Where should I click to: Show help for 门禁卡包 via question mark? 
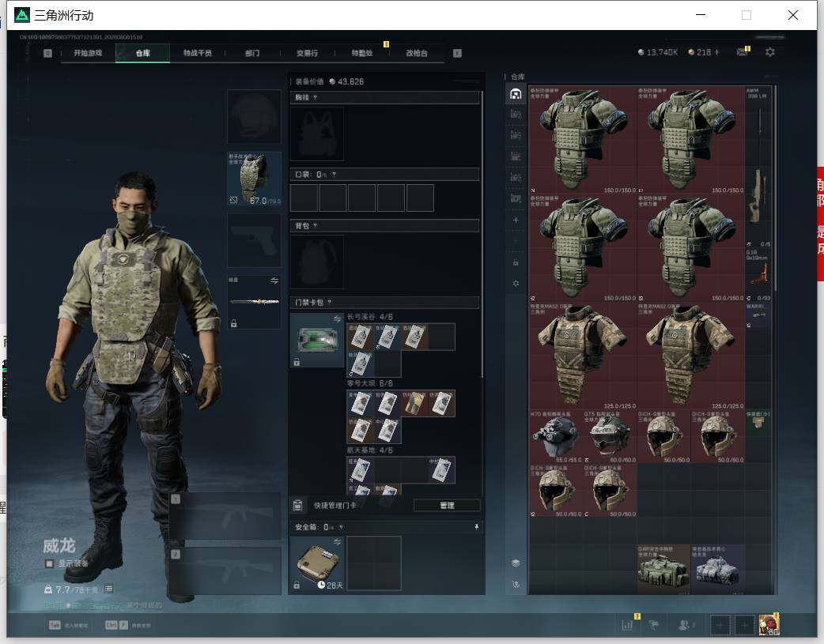(330, 302)
